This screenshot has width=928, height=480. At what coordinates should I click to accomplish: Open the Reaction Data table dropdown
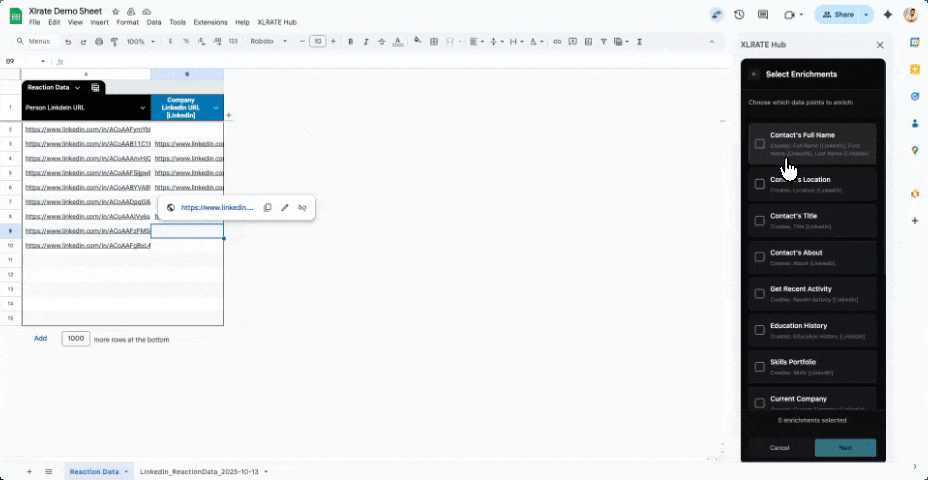[x=77, y=88]
